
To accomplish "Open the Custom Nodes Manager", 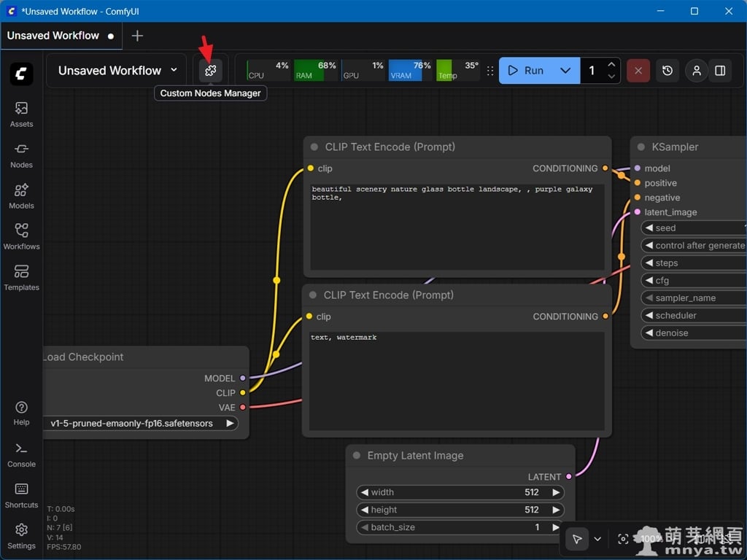I will coord(211,71).
